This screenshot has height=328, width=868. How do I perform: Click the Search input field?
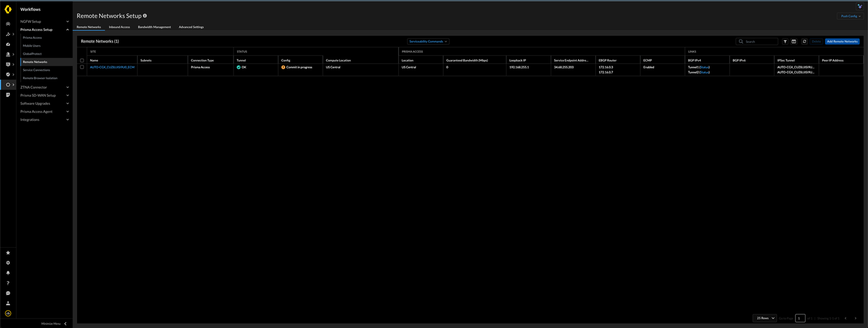760,41
